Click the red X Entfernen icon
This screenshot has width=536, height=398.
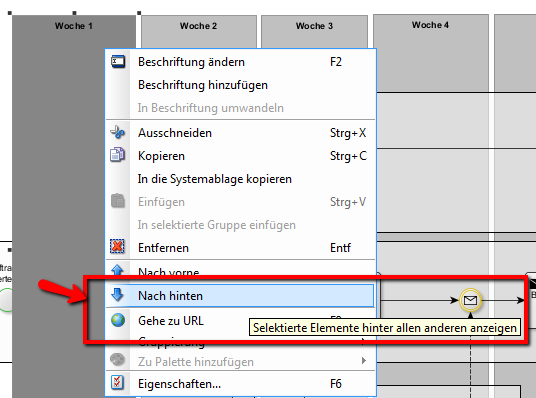click(x=117, y=247)
